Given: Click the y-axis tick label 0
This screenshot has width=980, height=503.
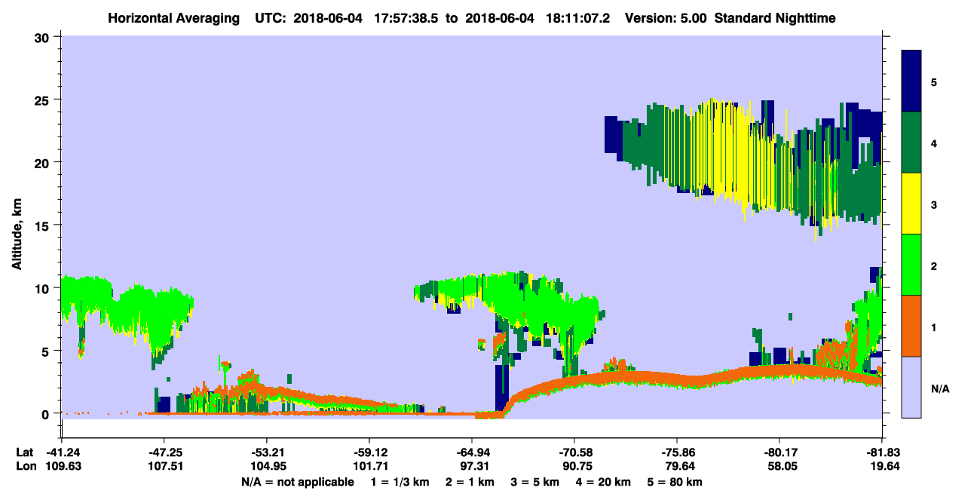Looking at the screenshot, I should tap(47, 414).
